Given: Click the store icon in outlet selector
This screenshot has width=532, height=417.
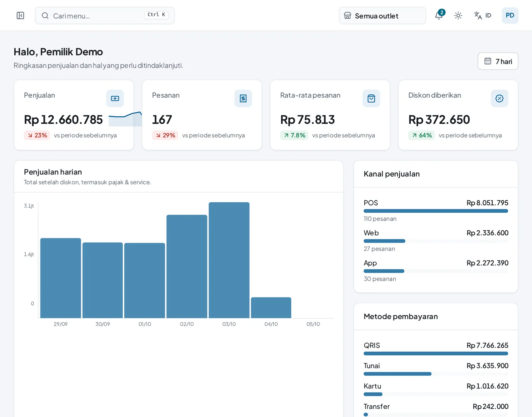Looking at the screenshot, I should pos(347,16).
